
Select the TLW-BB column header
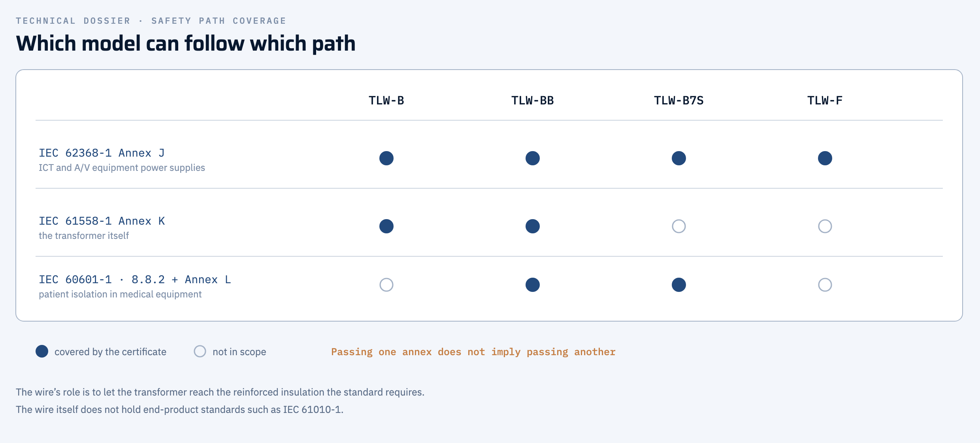pos(533,100)
